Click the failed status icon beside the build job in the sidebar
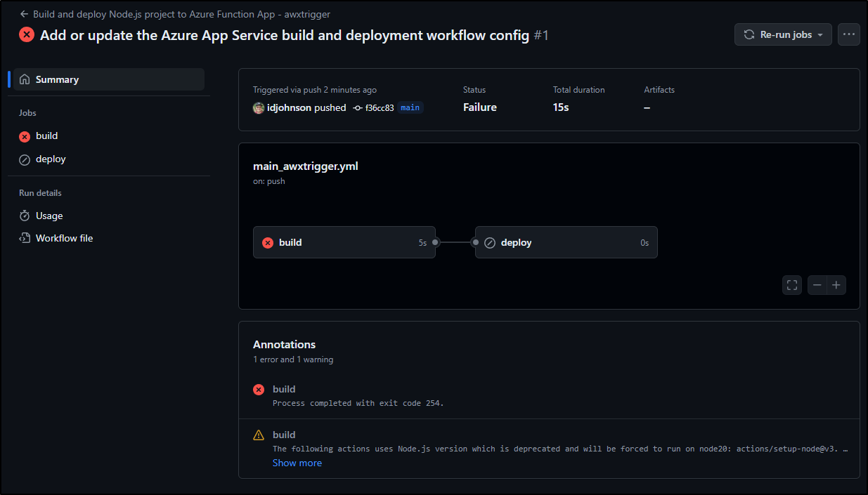 pyautogui.click(x=25, y=136)
